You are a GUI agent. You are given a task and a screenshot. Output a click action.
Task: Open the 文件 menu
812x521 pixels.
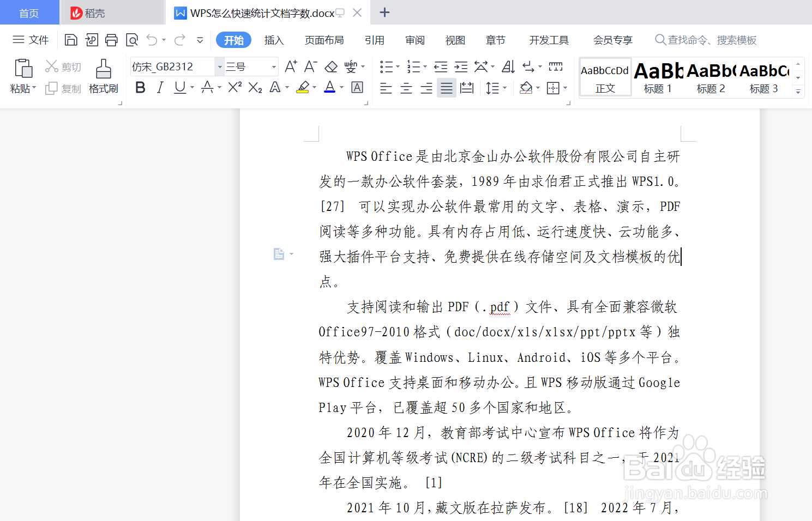30,39
